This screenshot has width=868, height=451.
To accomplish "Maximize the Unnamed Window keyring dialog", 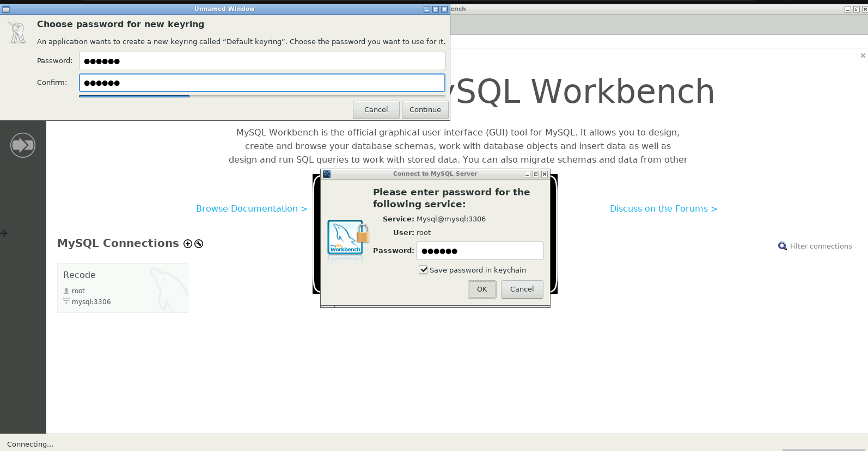I will point(436,9).
